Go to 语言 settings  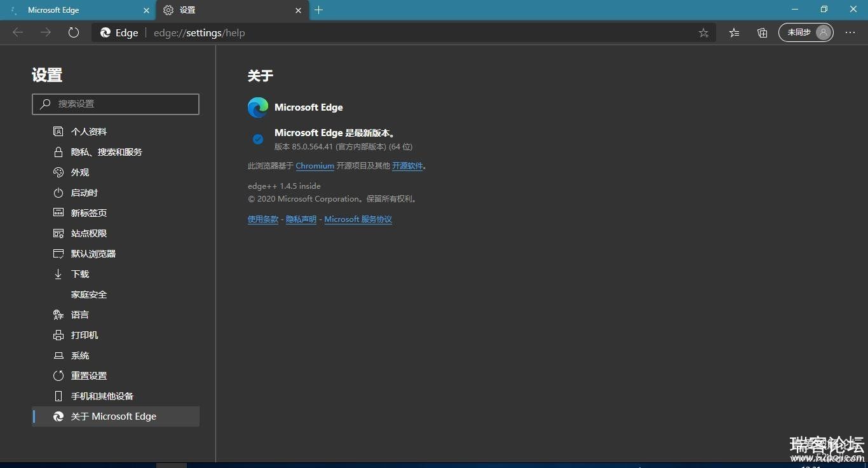click(116, 315)
